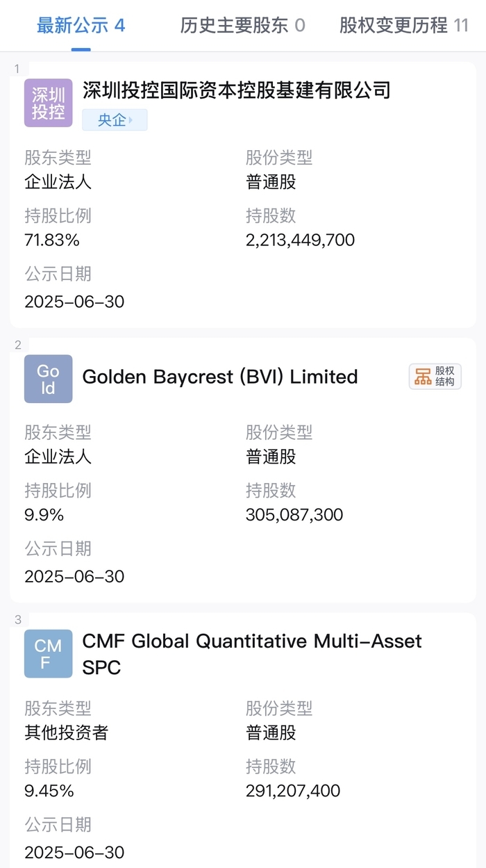Click the 其他投资者 shareholder type value
The height and width of the screenshot is (868, 486).
[66, 732]
